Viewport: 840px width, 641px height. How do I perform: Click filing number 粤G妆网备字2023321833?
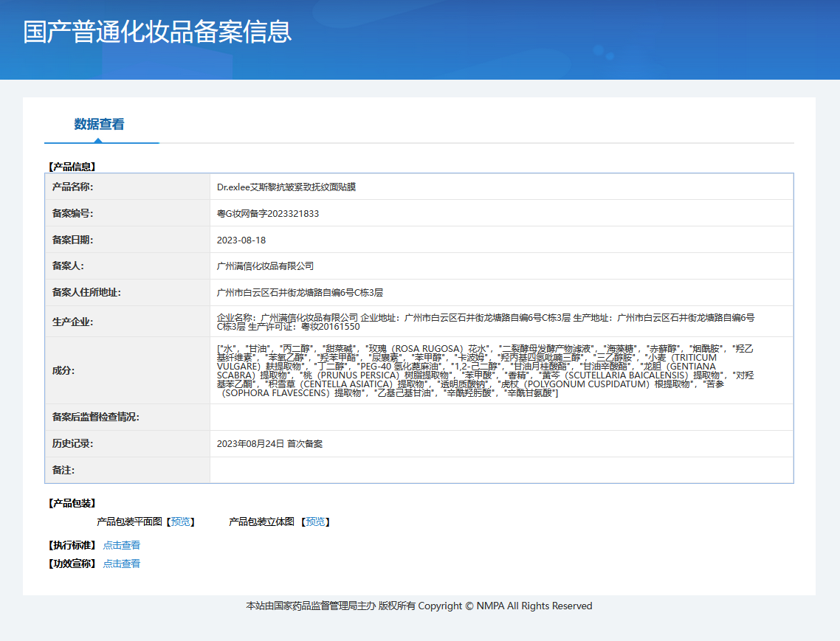click(x=268, y=214)
